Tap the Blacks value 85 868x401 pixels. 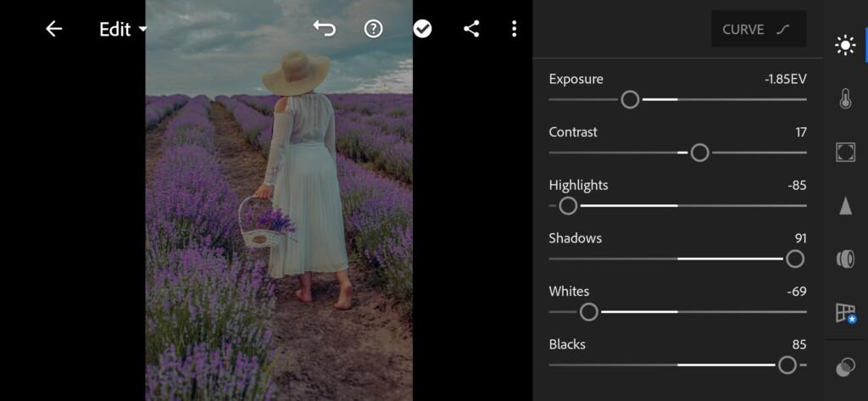point(799,344)
